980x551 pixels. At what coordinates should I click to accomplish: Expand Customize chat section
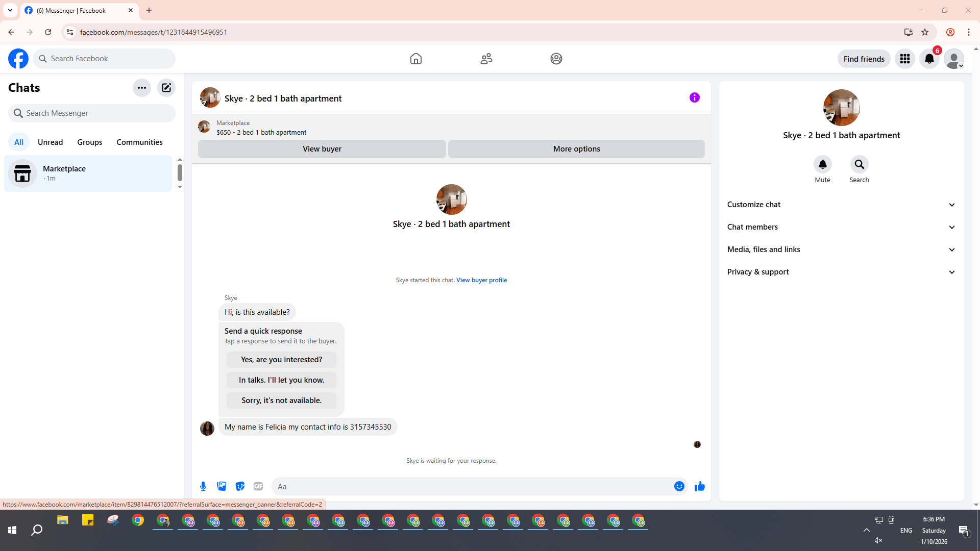point(841,205)
